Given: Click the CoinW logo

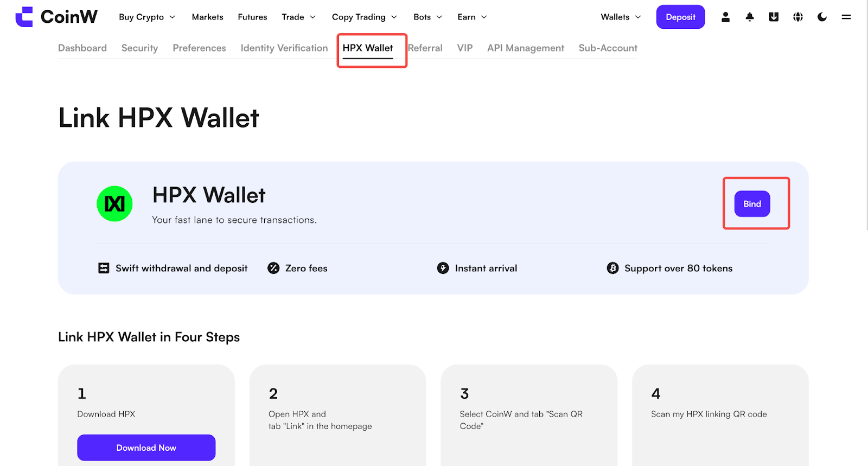Looking at the screenshot, I should pyautogui.click(x=56, y=17).
